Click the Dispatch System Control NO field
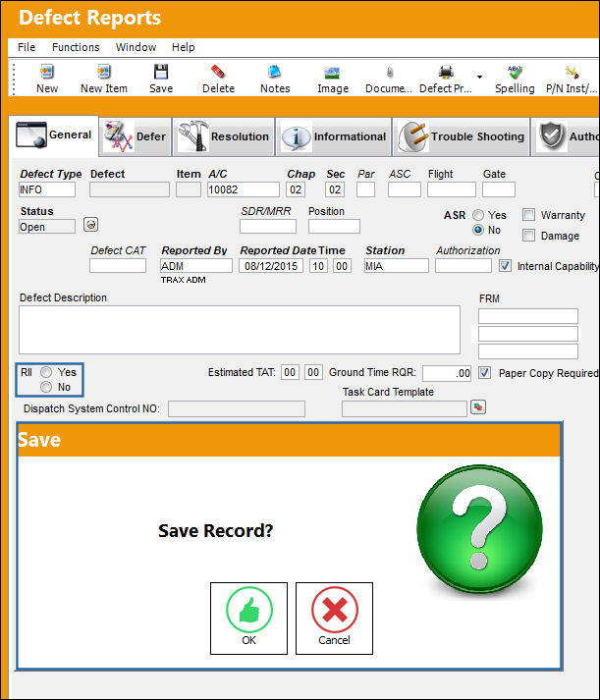Screen dimensions: 600x700 click(x=237, y=408)
